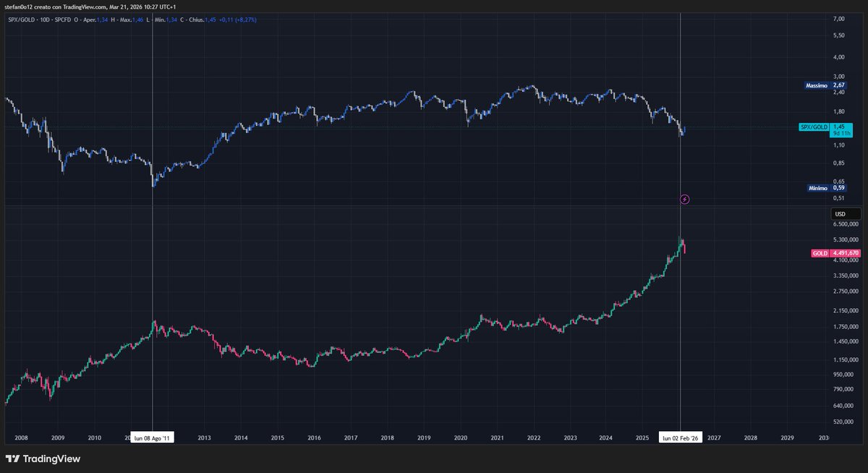Click the 4,00 price axis label
Viewport: 868px width, 473px height.
(840, 57)
